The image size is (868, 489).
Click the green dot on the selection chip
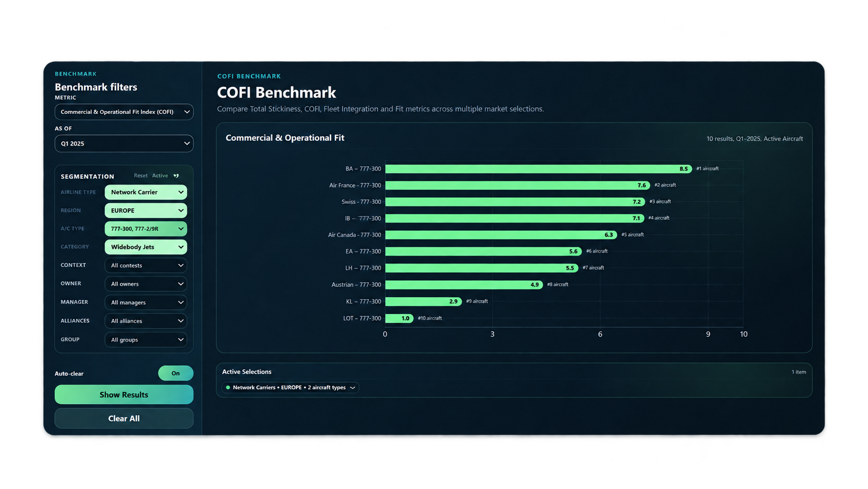[228, 388]
